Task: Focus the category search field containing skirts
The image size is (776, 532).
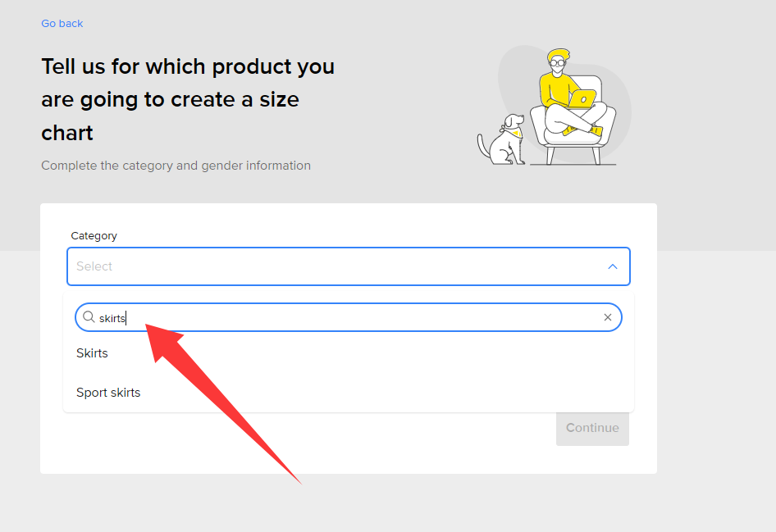Action: click(x=349, y=317)
